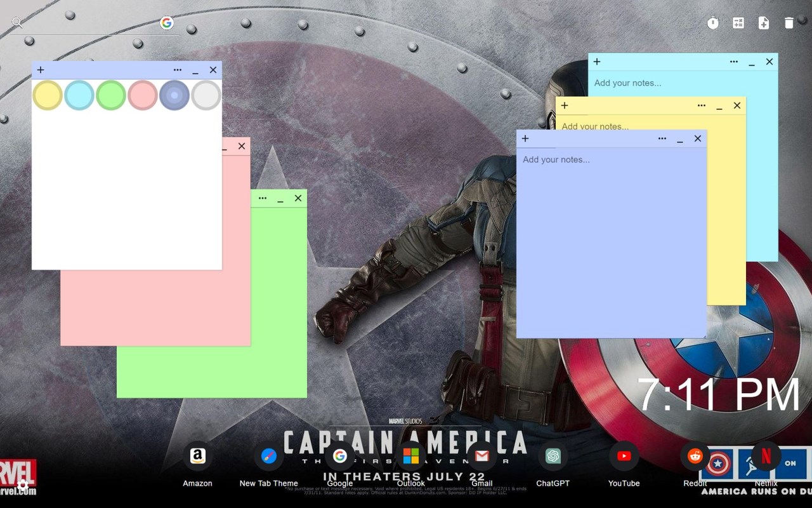Image resolution: width=812 pixels, height=508 pixels.
Task: Open the calculator tool
Action: pyautogui.click(x=738, y=23)
